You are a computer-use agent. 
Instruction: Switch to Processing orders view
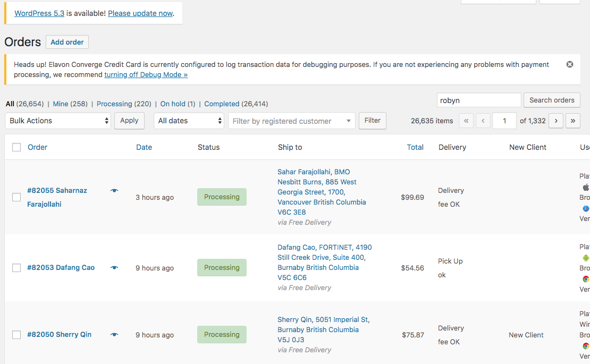point(114,104)
